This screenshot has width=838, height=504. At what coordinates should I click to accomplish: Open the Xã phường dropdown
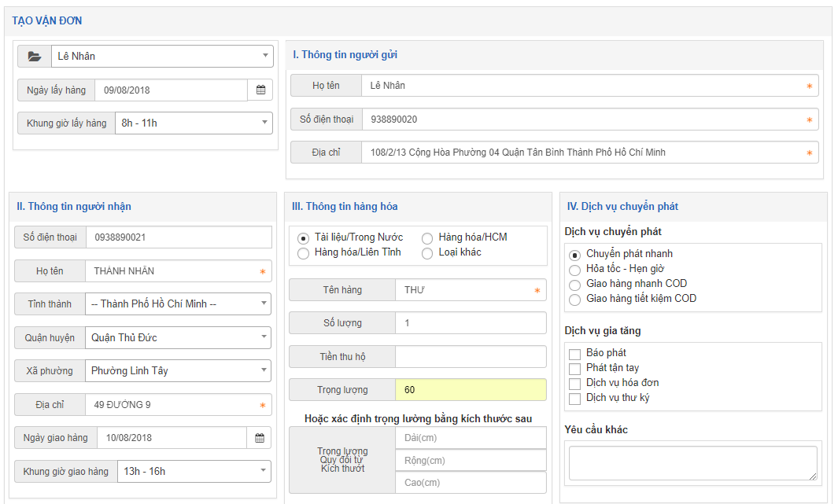pos(178,371)
